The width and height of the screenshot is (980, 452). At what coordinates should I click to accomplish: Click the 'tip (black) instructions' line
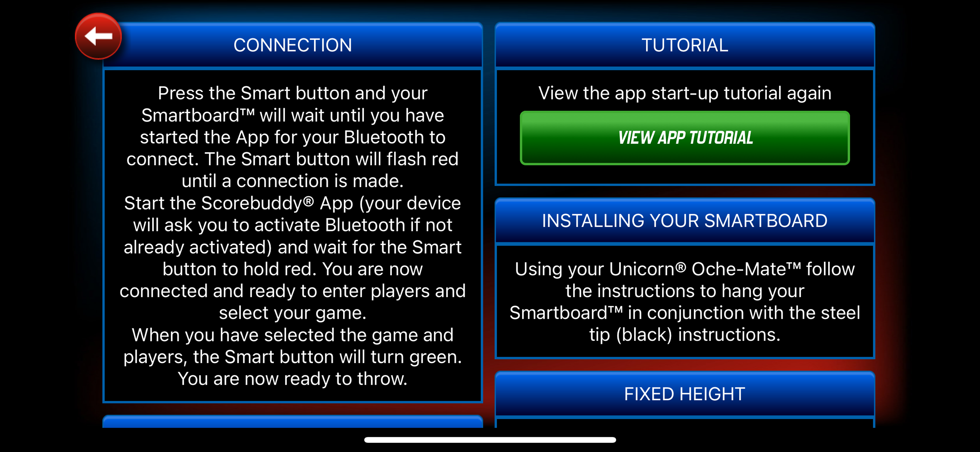click(685, 334)
